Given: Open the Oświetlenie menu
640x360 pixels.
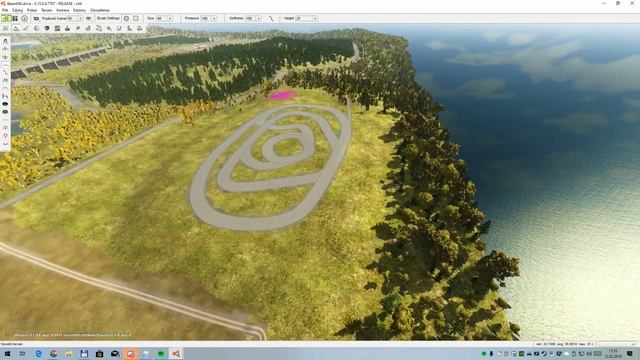Looking at the screenshot, I should [100, 10].
